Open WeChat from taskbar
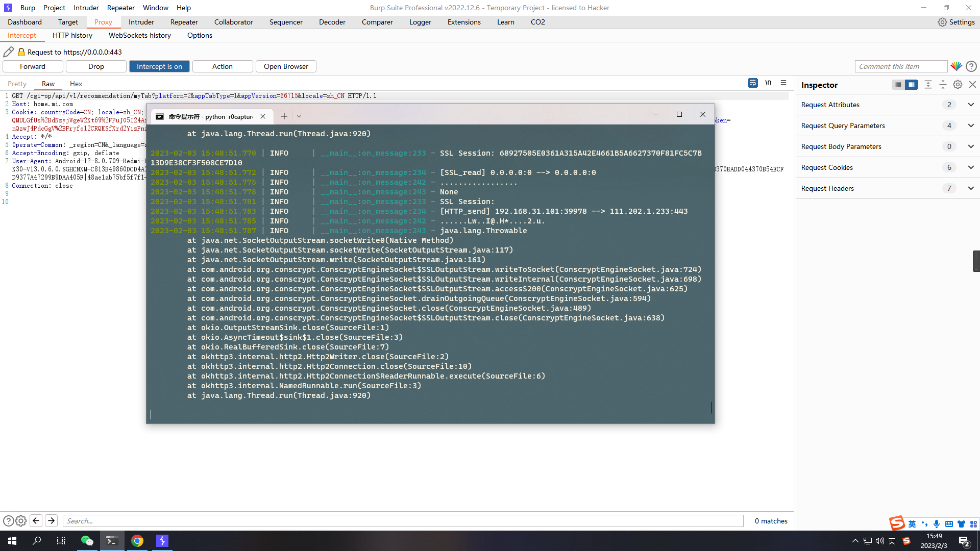980x551 pixels. pyautogui.click(x=87, y=541)
